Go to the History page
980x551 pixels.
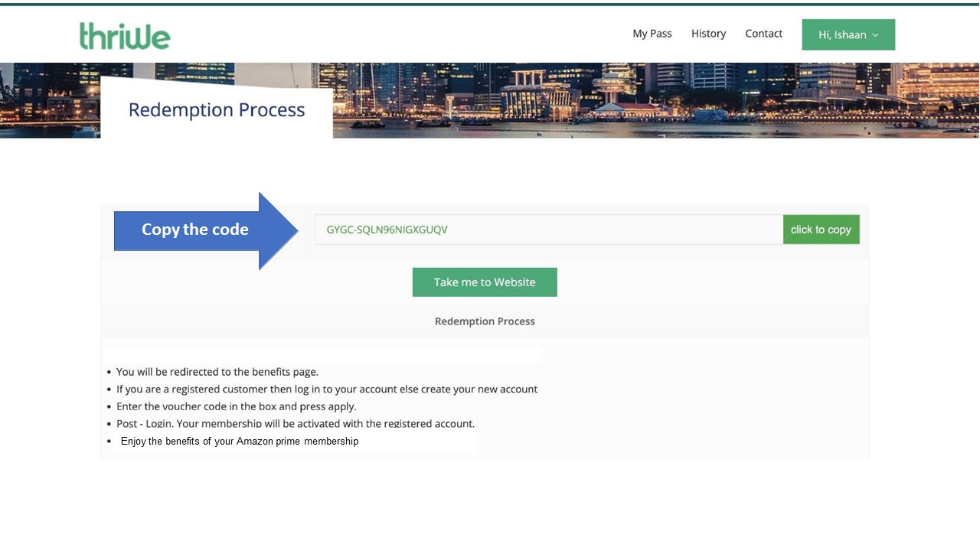[x=708, y=34]
